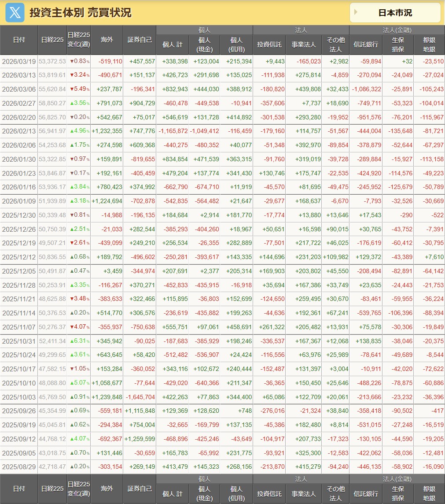Select the 事業法人 column header at top

(303, 44)
